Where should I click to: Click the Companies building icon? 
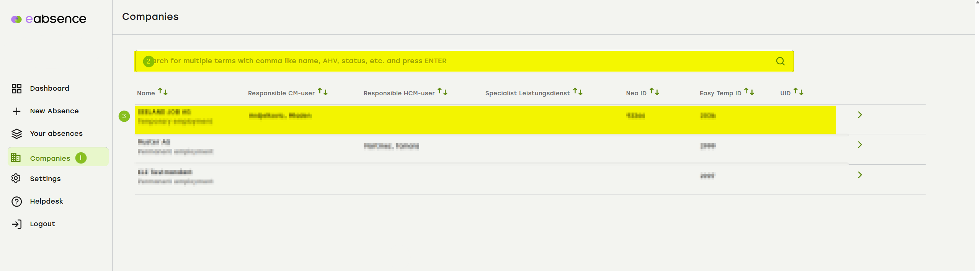(x=16, y=157)
